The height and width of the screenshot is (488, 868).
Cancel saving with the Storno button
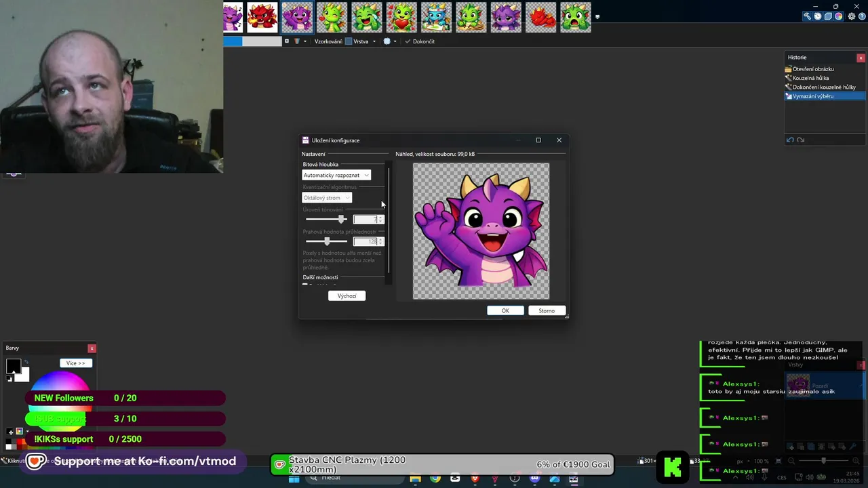[547, 310]
